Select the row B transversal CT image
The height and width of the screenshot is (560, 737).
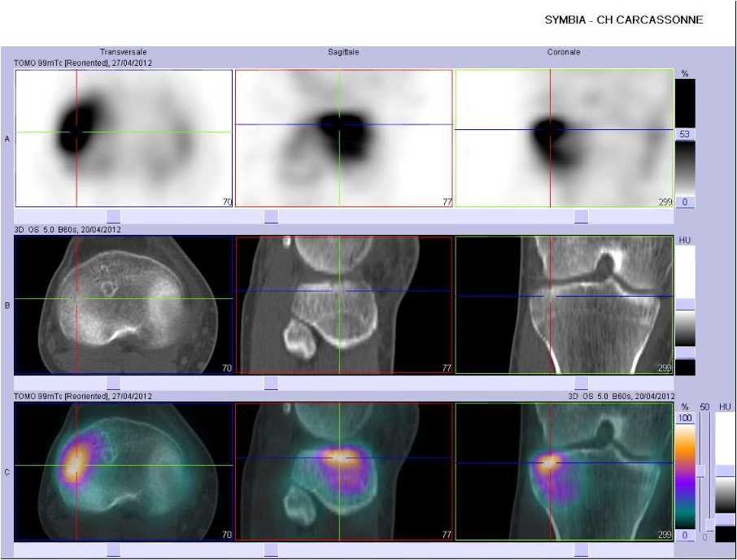(124, 306)
